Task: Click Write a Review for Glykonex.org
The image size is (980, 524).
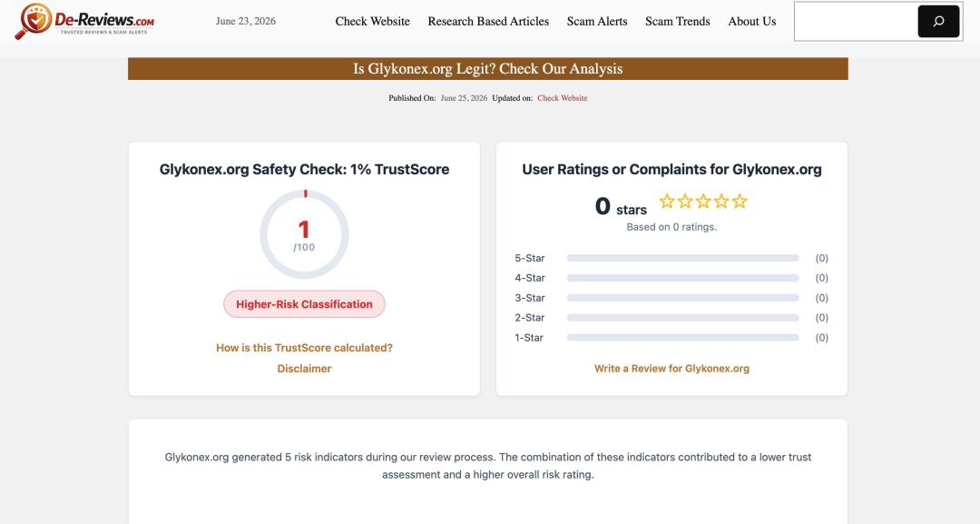Action: [671, 369]
